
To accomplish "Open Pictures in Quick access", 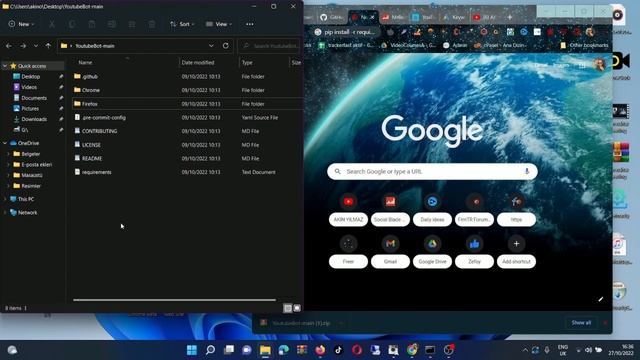I will (x=30, y=109).
